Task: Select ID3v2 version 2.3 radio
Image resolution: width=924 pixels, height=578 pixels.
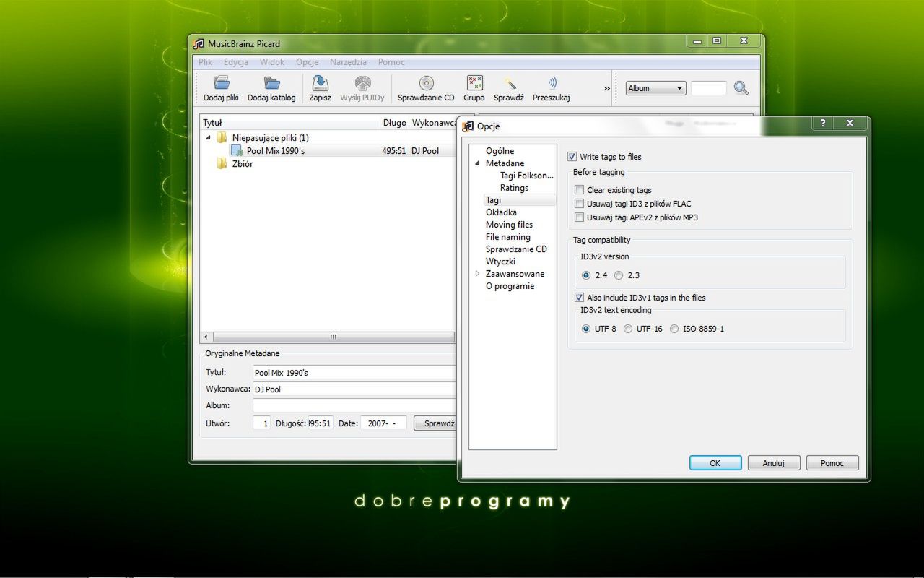Action: (x=619, y=275)
